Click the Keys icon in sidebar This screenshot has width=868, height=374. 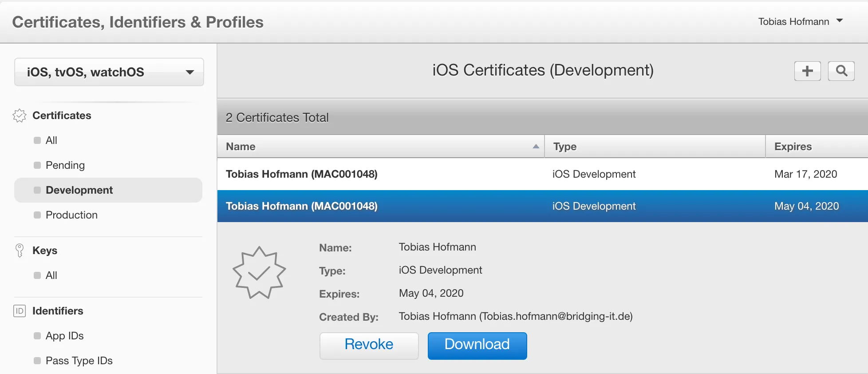point(20,251)
